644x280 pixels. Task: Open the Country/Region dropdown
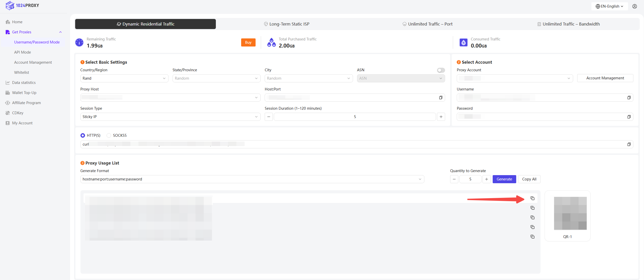pyautogui.click(x=124, y=78)
